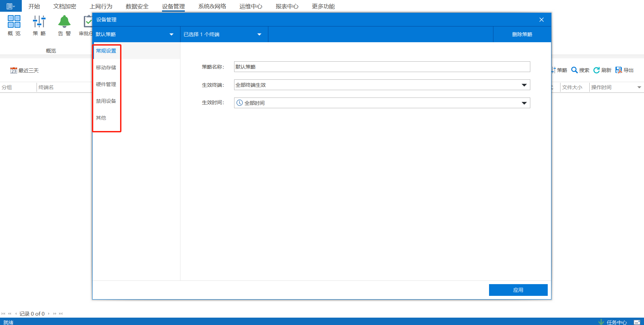Click the Overview (概览) grid icon
The width and height of the screenshot is (644, 325).
14,21
